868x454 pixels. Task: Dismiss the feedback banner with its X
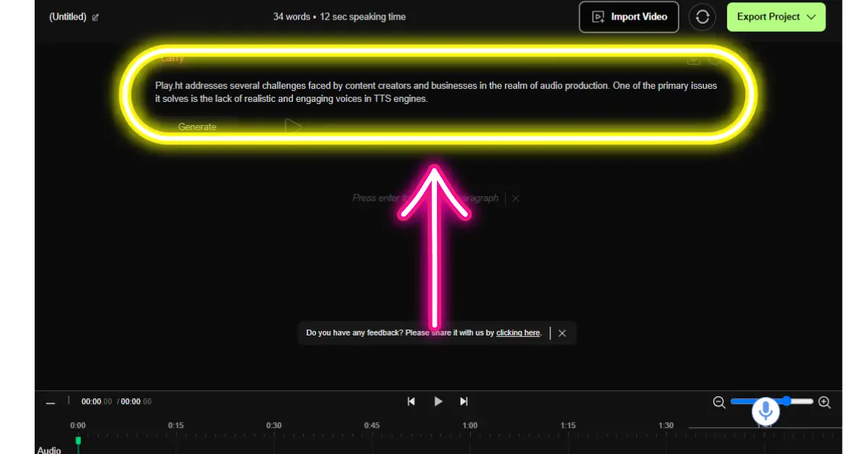click(562, 333)
